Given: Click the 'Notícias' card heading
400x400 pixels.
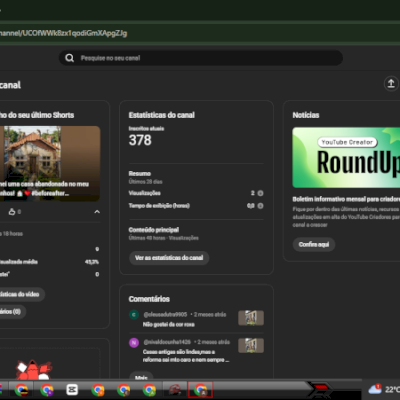Looking at the screenshot, I should (306, 115).
